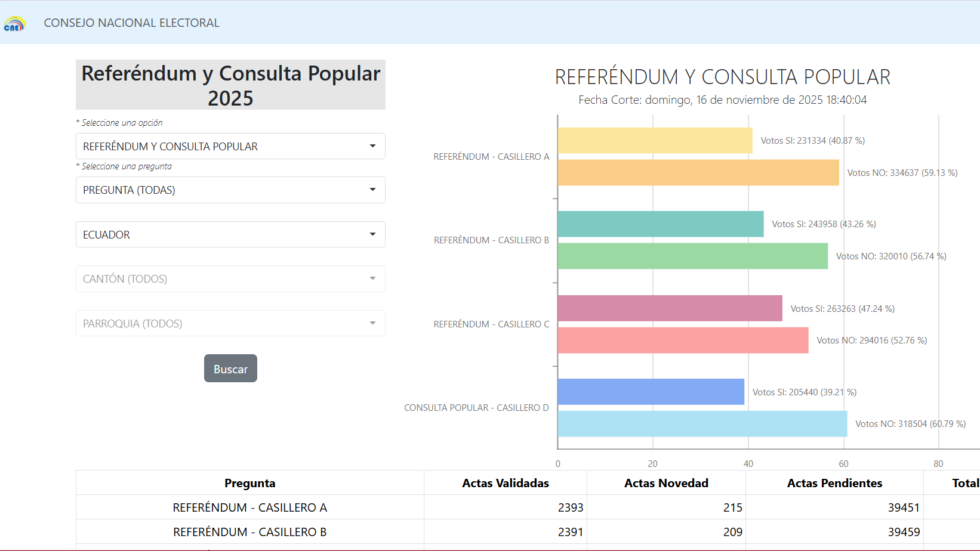Expand the Pregunta (Todas) dropdown

[x=230, y=190]
